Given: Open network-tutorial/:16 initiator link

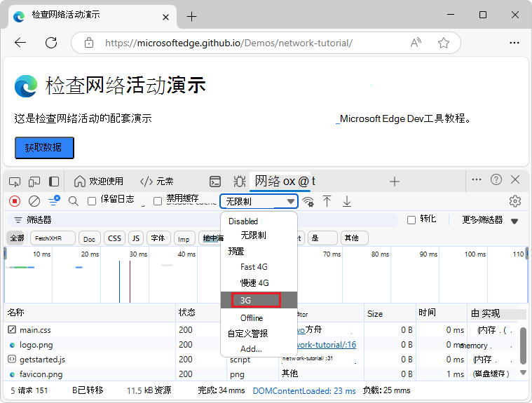Looking at the screenshot, I should (327, 345).
